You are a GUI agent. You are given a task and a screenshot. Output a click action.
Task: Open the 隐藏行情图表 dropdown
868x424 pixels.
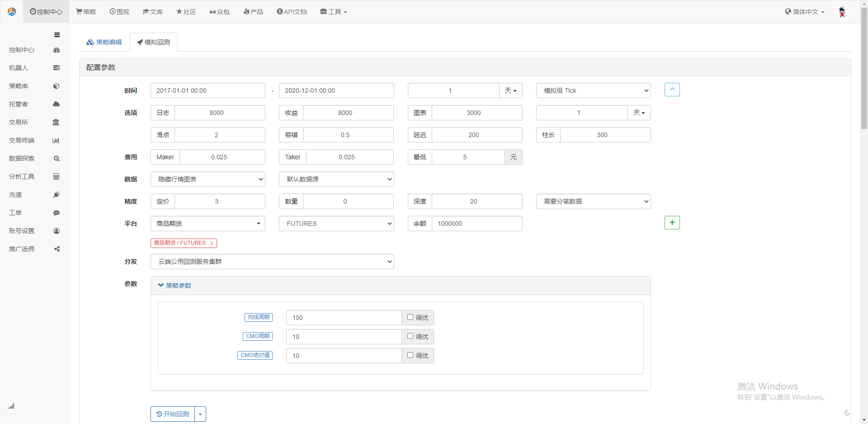point(208,179)
